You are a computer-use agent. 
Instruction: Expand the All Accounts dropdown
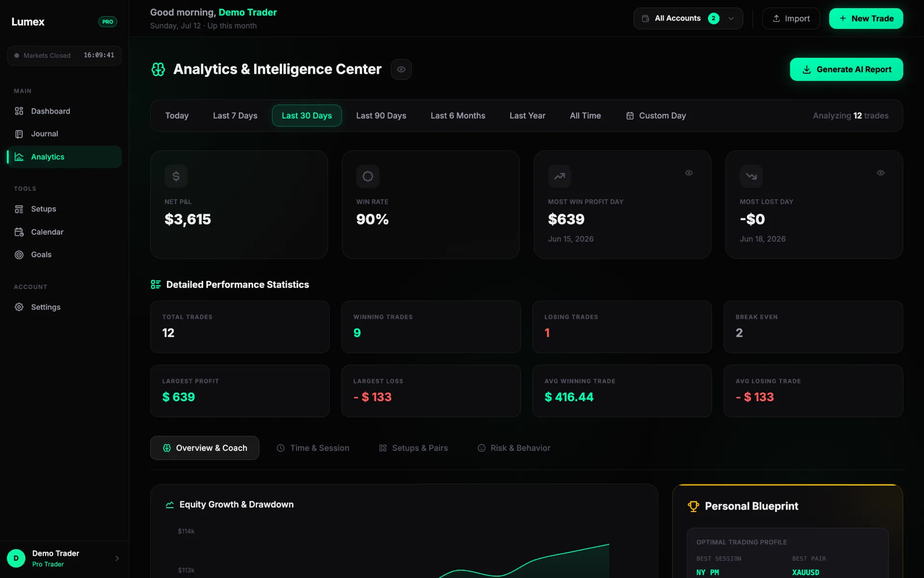click(688, 18)
